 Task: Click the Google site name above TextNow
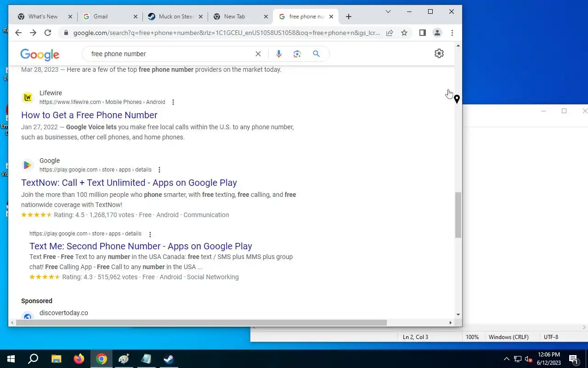click(x=50, y=161)
